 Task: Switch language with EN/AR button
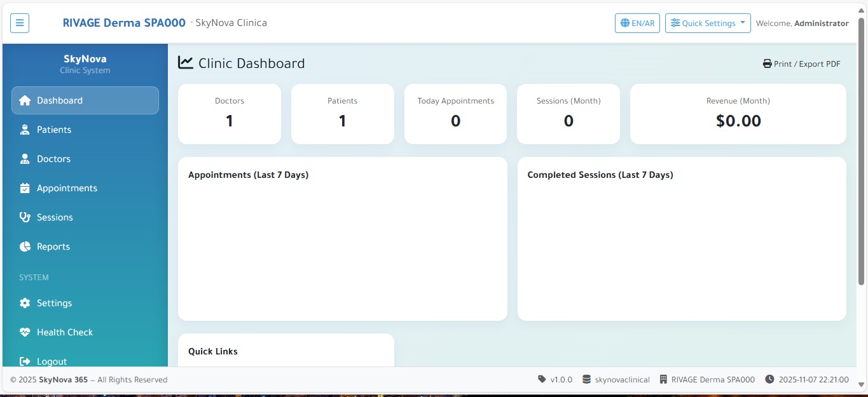tap(637, 24)
